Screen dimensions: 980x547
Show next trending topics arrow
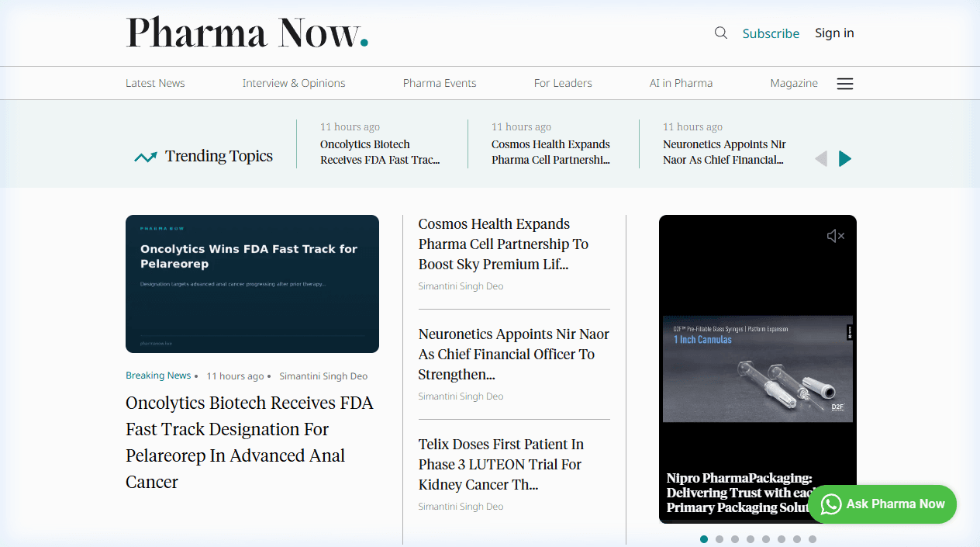click(x=845, y=159)
